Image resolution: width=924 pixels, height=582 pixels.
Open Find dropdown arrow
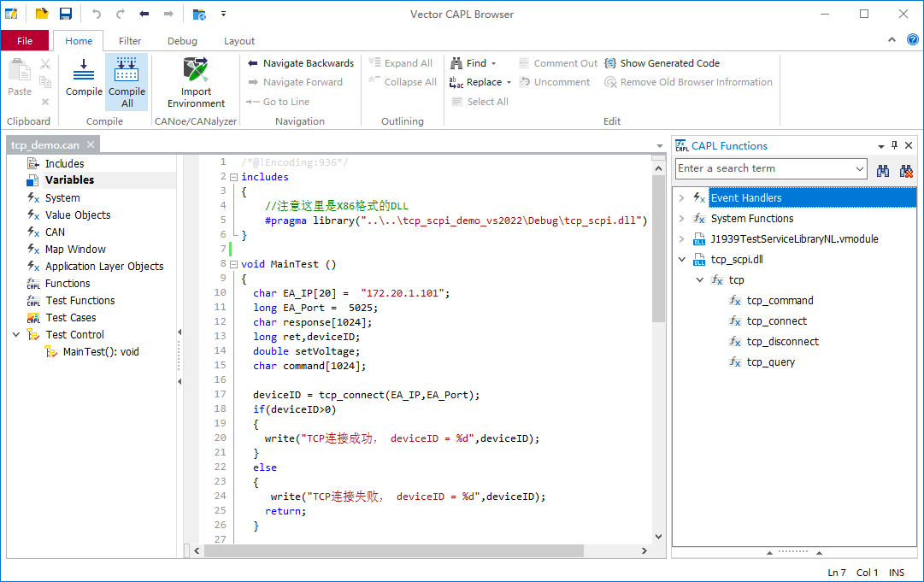494,63
